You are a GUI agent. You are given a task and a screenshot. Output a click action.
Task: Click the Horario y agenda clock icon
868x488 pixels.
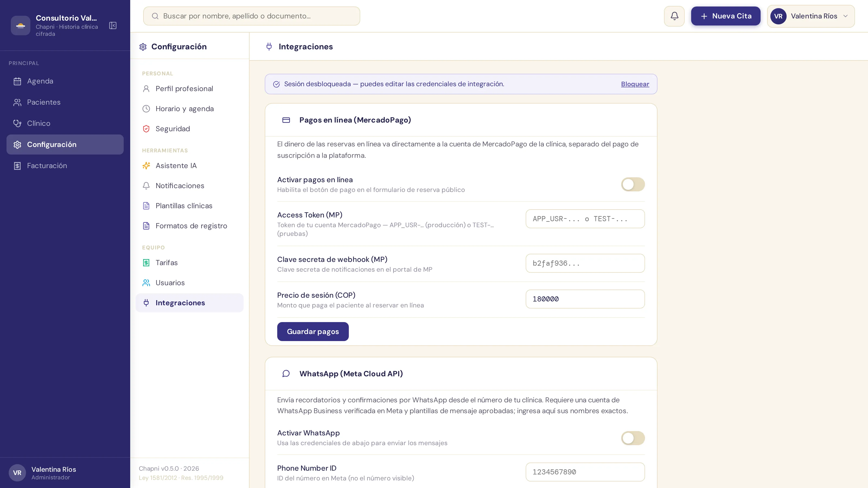click(146, 109)
